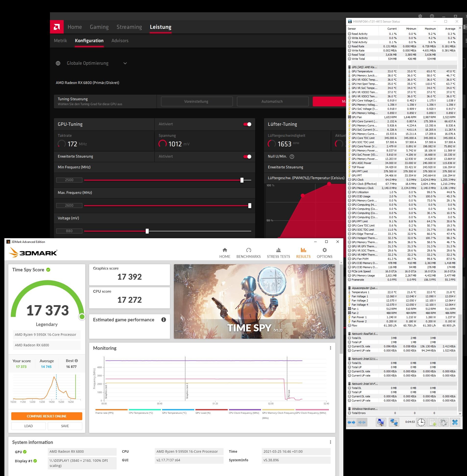Screen dimensions: 467x476
Task: Click the upper fan curve point
Action: click(329, 184)
